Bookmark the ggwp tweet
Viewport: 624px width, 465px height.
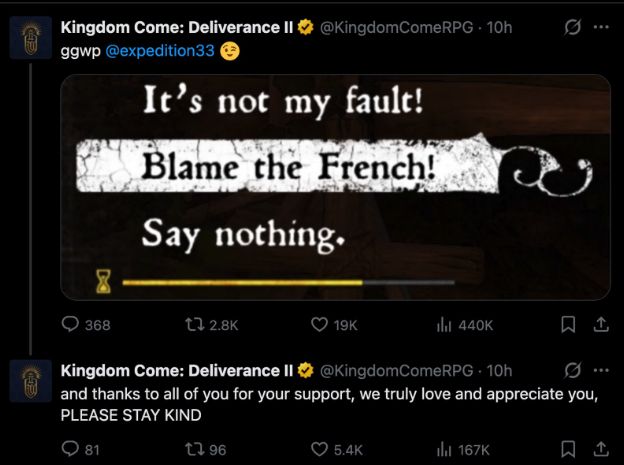(568, 324)
